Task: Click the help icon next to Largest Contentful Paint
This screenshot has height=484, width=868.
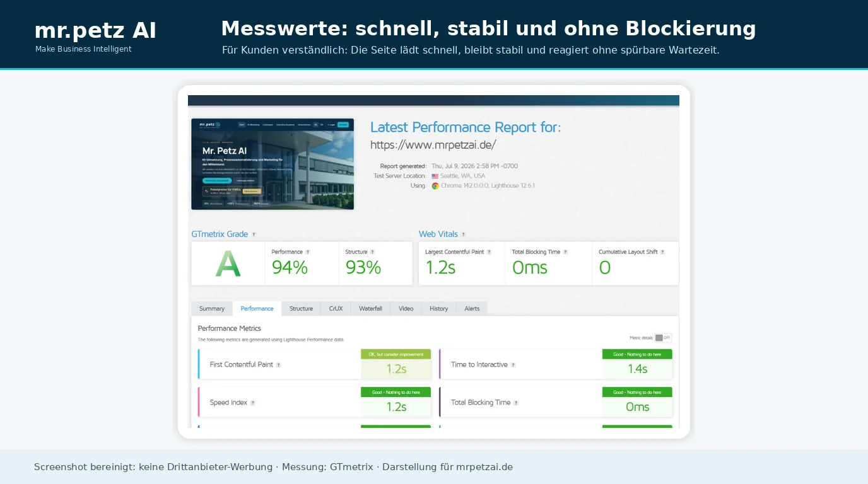Action: pos(489,252)
